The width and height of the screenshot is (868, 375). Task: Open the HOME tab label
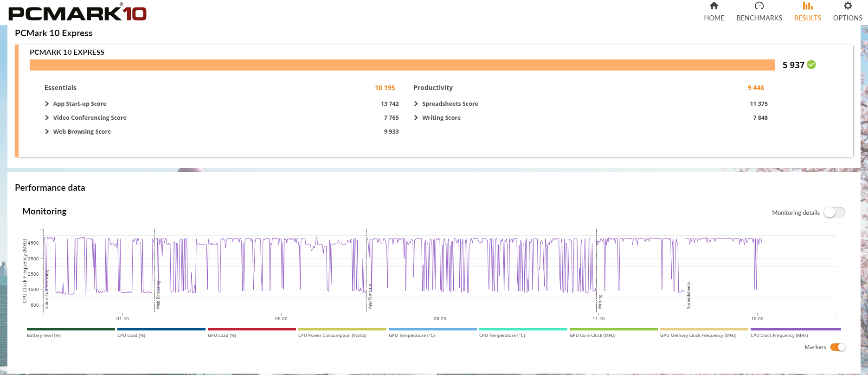pos(714,18)
